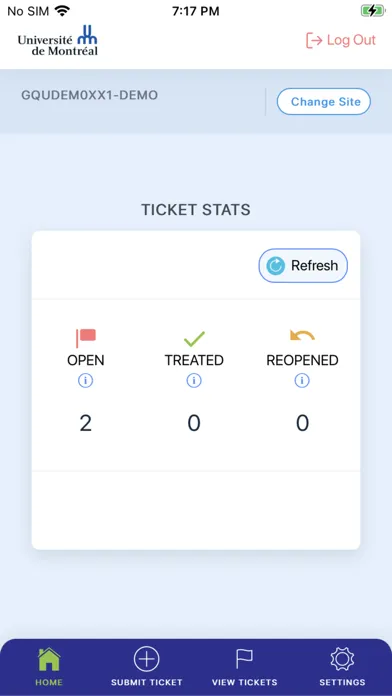
Task: Tap the orange Reopened arrow icon
Action: coord(302,335)
